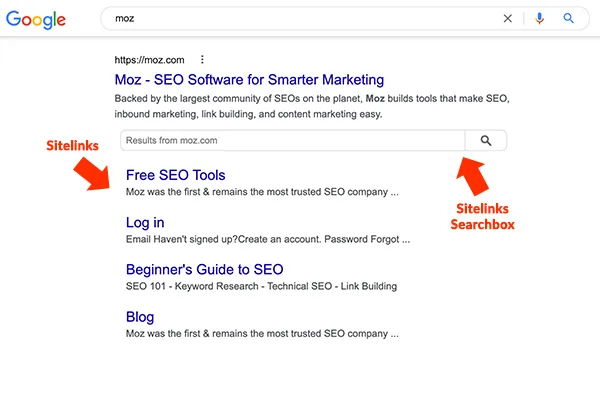Open the three-dot menu beside moz.com URL

pos(202,59)
